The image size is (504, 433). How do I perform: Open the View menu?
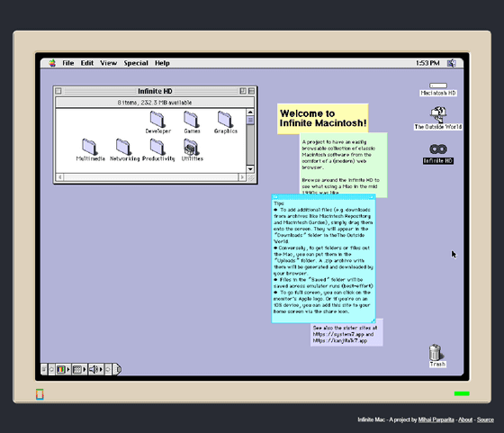click(108, 63)
